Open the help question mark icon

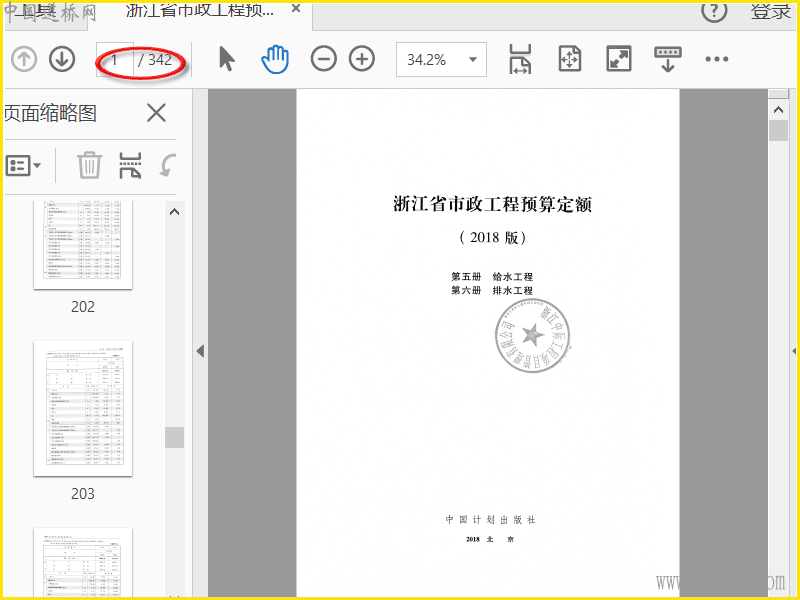(714, 10)
